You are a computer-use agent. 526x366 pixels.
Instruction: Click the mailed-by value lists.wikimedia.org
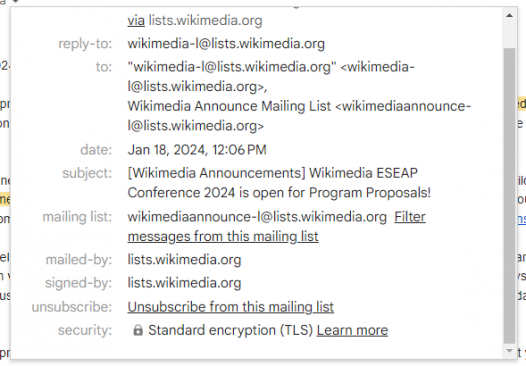point(184,260)
